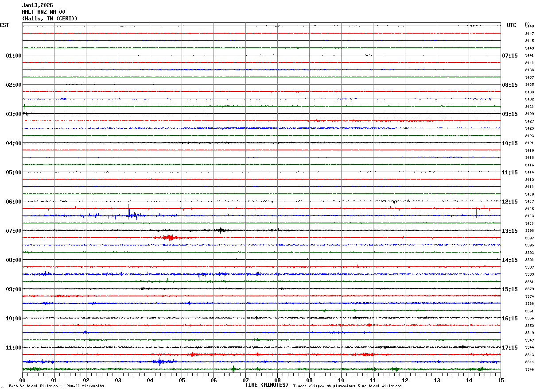Click the DC offset value '3448'
This screenshot has height=392, width=536.
pos(529,27)
